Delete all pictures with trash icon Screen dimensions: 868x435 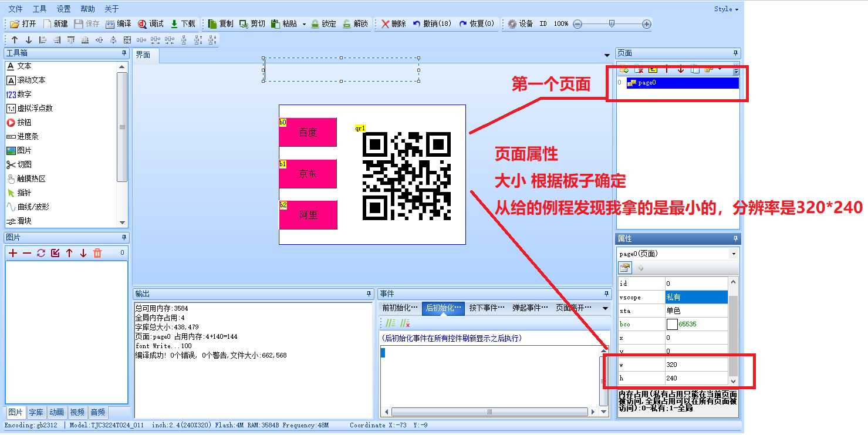pyautogui.click(x=97, y=253)
